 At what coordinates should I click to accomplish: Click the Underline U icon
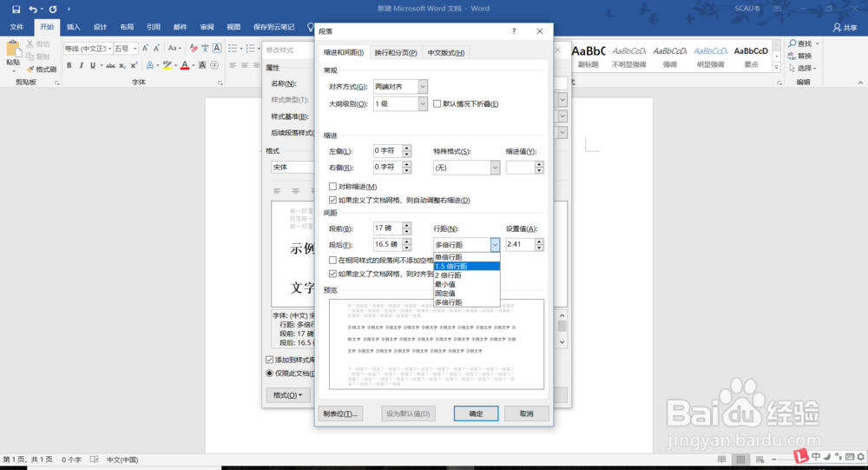tap(93, 65)
